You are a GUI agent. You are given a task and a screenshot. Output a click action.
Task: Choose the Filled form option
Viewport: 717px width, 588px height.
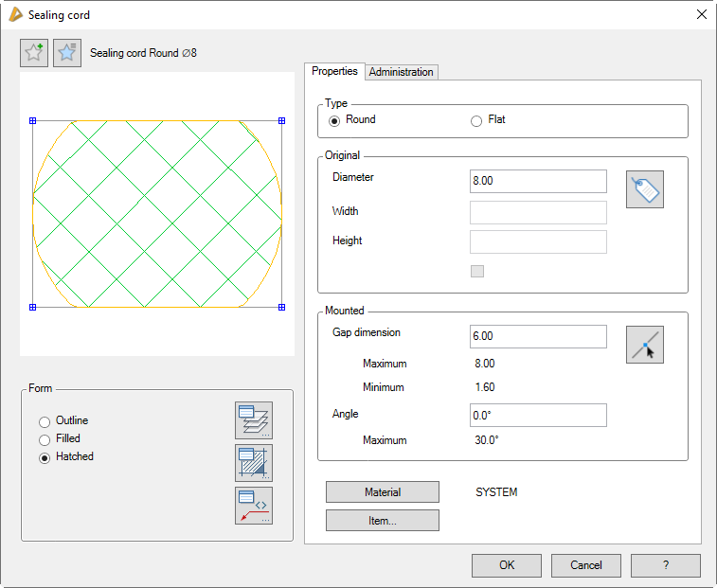(45, 439)
